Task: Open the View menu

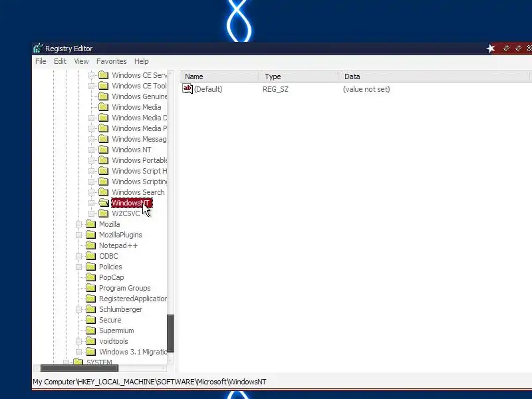Action: point(81,61)
